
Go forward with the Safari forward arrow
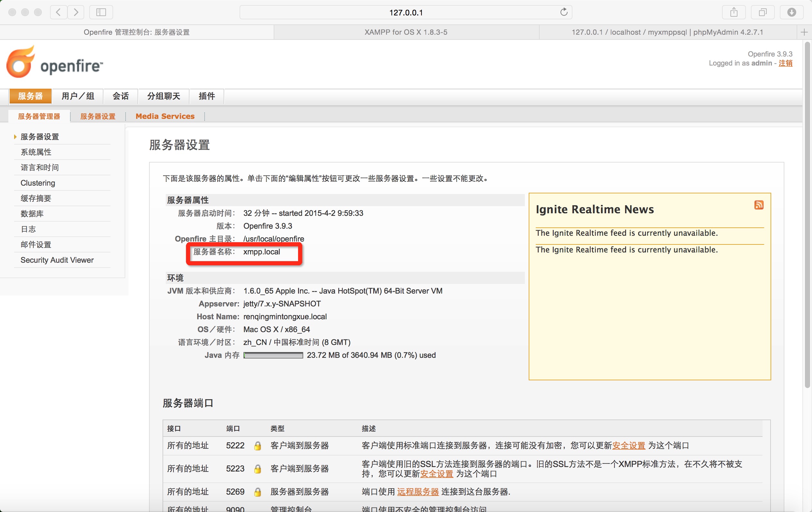pos(76,13)
